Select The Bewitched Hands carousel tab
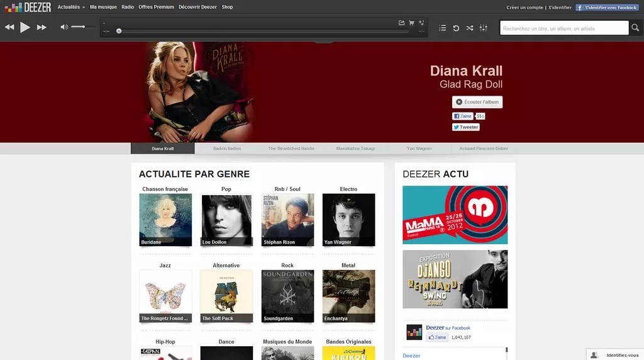Viewport: 644px width, 360px height. point(291,149)
